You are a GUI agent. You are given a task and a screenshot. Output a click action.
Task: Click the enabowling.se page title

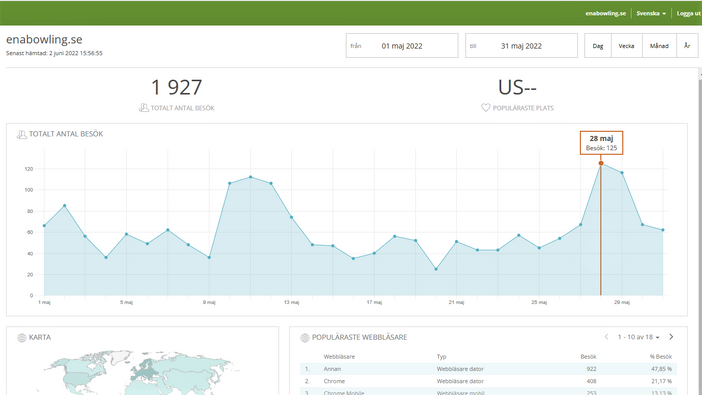(44, 39)
